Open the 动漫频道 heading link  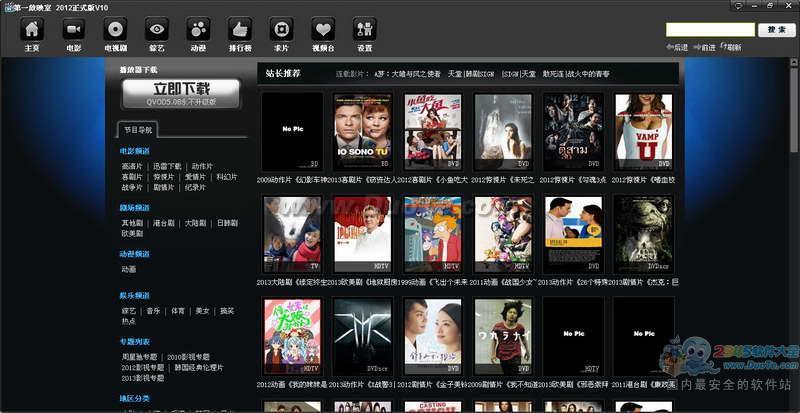coord(135,254)
